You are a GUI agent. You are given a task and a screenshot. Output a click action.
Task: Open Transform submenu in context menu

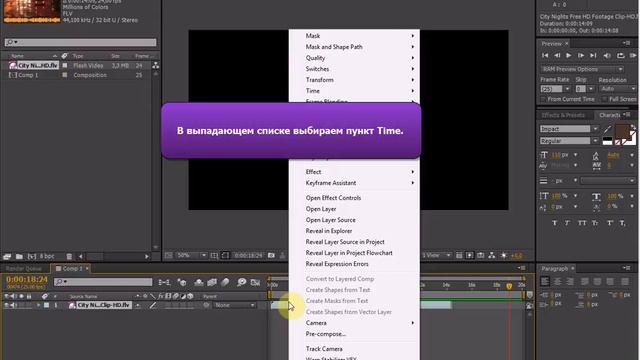354,80
